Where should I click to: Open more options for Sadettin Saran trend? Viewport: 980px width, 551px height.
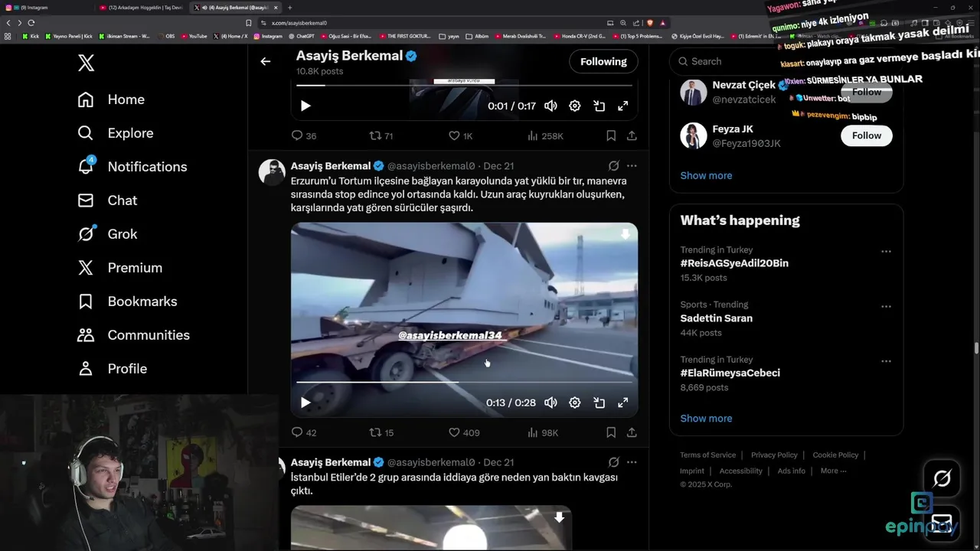tap(886, 306)
